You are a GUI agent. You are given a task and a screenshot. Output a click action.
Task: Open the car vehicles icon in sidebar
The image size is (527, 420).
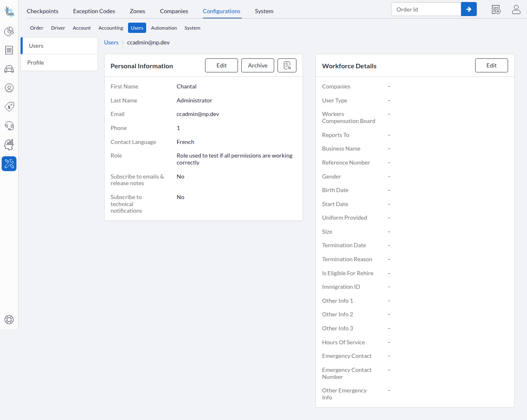[x=9, y=69]
